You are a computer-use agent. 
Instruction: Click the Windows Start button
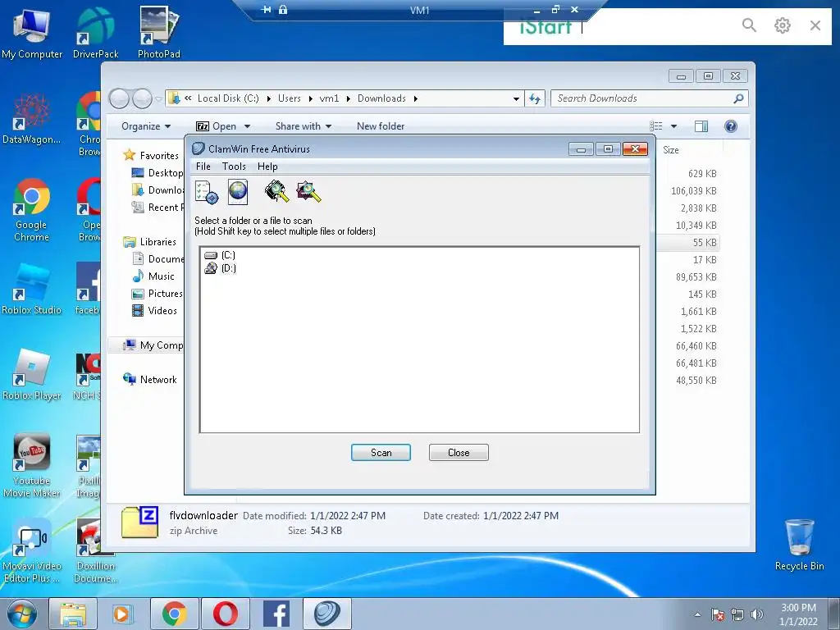pos(22,614)
